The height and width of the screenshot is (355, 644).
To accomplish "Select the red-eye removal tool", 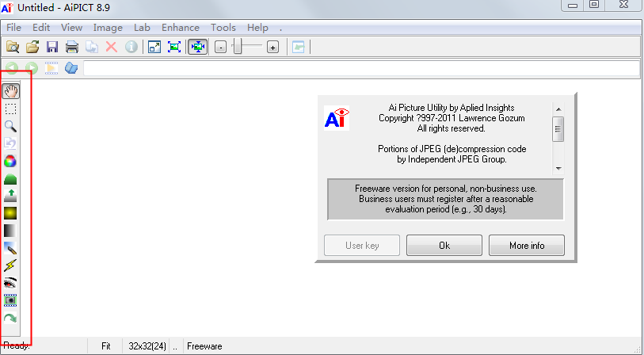I will pyautogui.click(x=10, y=283).
